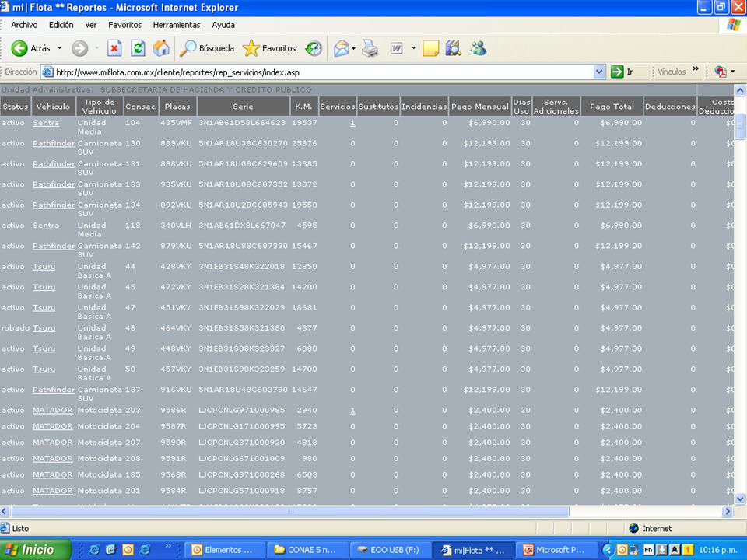Open the address bar dropdown
Screen dimensions: 747x560
pos(599,72)
